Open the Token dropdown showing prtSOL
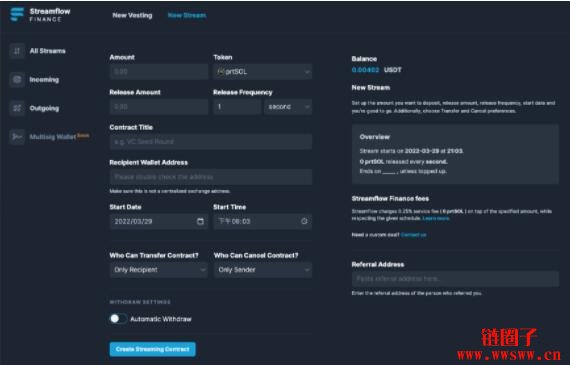Viewport: 570px width, 365px height. pos(262,72)
